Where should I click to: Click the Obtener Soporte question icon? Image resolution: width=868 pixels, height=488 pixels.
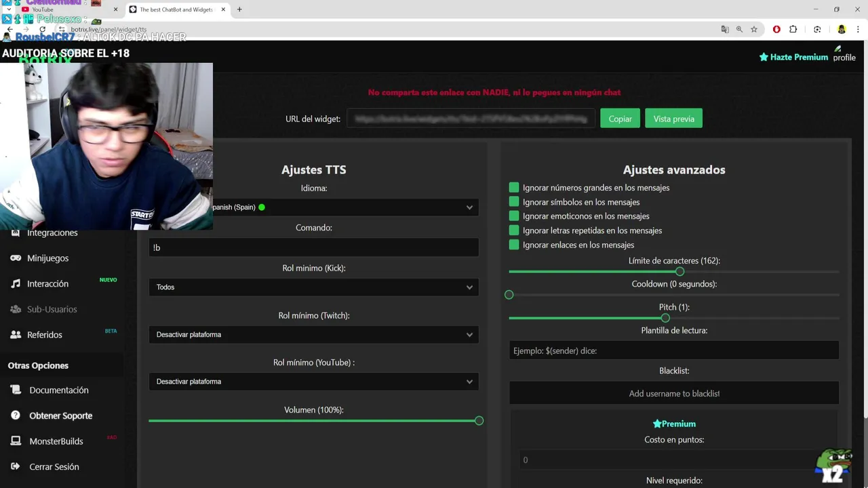[15, 415]
